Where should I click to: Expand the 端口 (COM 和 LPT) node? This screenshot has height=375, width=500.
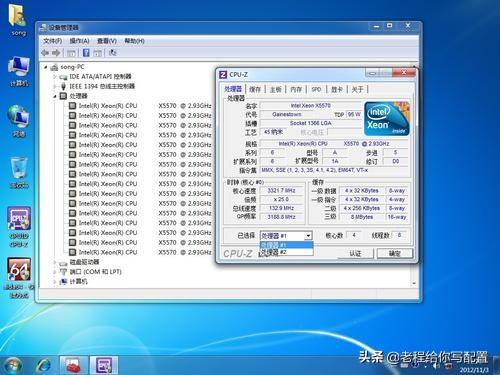tap(55, 272)
